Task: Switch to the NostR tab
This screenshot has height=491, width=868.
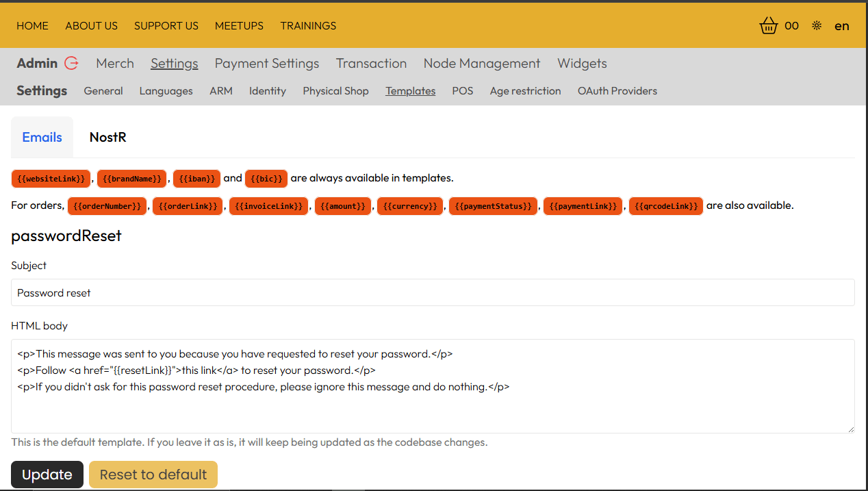Action: click(x=107, y=137)
